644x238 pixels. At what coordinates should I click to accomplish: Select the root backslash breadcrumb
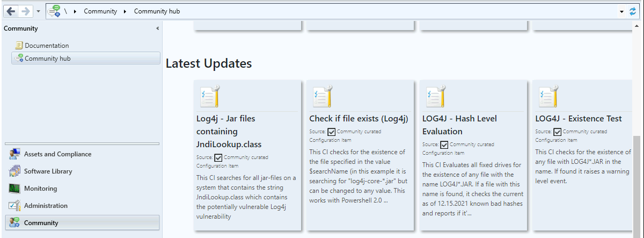(x=65, y=11)
